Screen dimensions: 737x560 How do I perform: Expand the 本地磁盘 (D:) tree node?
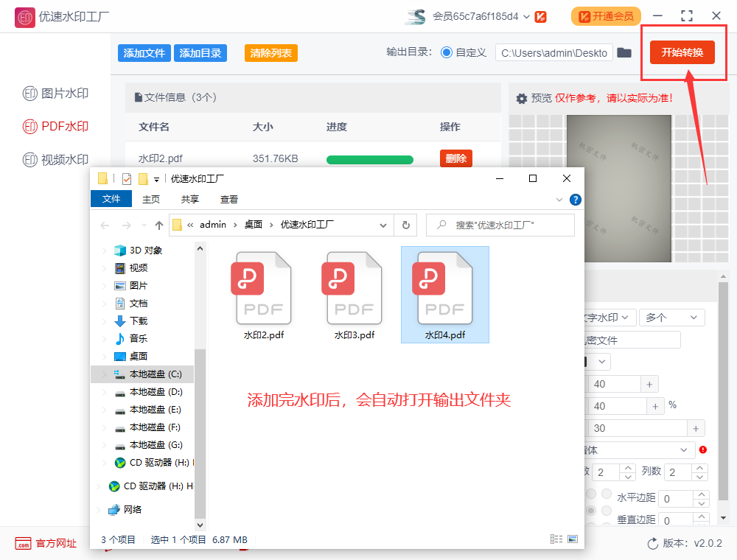pos(104,392)
